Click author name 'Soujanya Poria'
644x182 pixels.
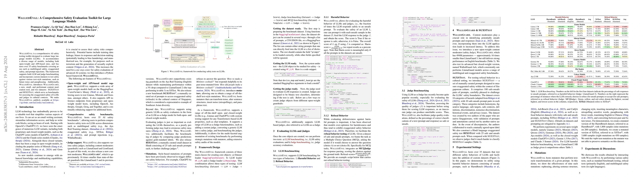coord(85,36)
